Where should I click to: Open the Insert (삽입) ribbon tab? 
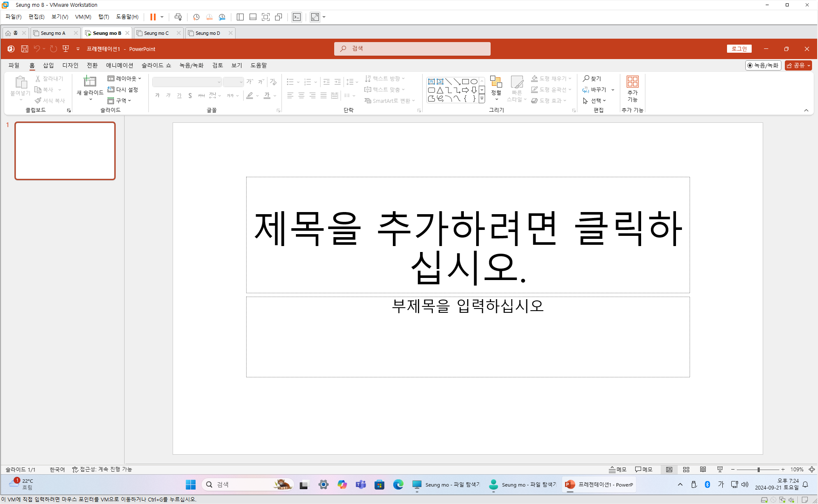click(x=48, y=65)
